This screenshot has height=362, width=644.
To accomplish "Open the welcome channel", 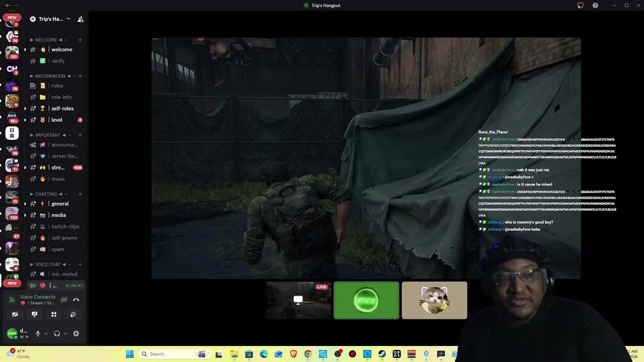I will 56,49.
